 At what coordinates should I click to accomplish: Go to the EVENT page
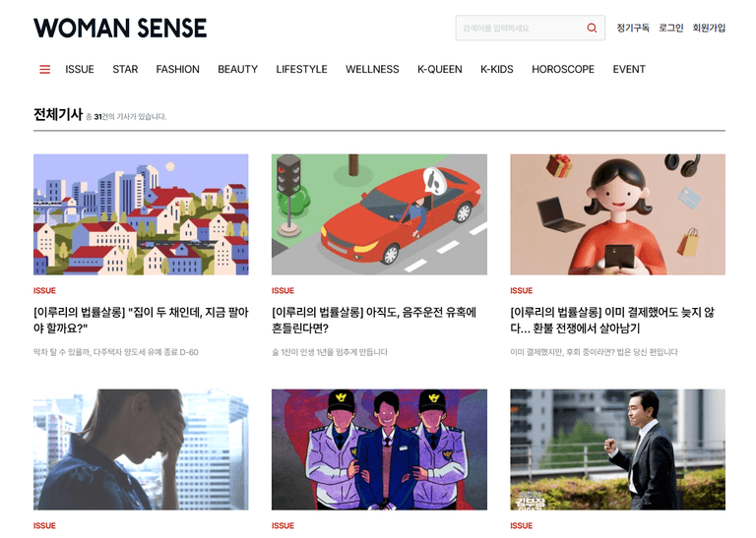[629, 70]
